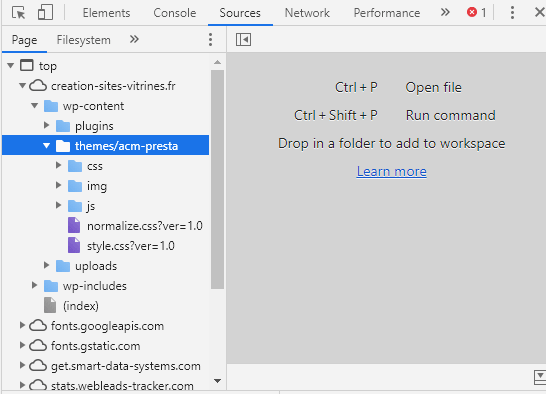The image size is (546, 394).
Task: Select the themes/acm-presta tree row
Action: click(x=106, y=145)
